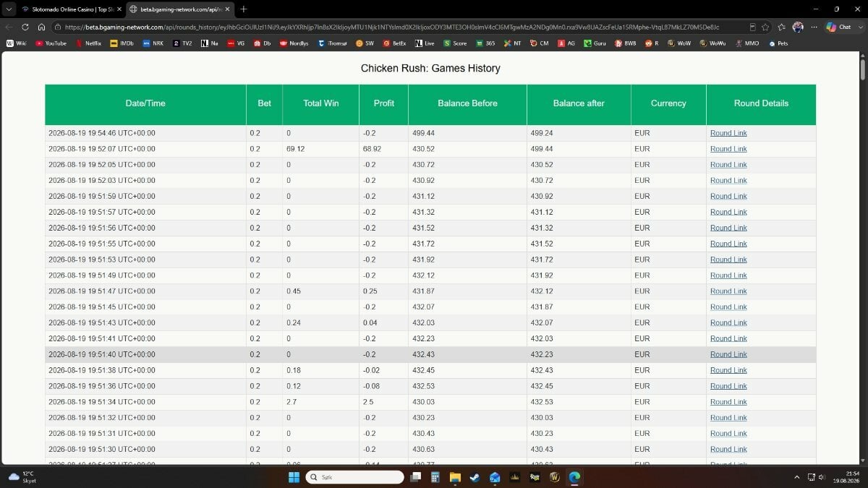Open the Windows Start menu
The width and height of the screenshot is (868, 488).
[294, 477]
